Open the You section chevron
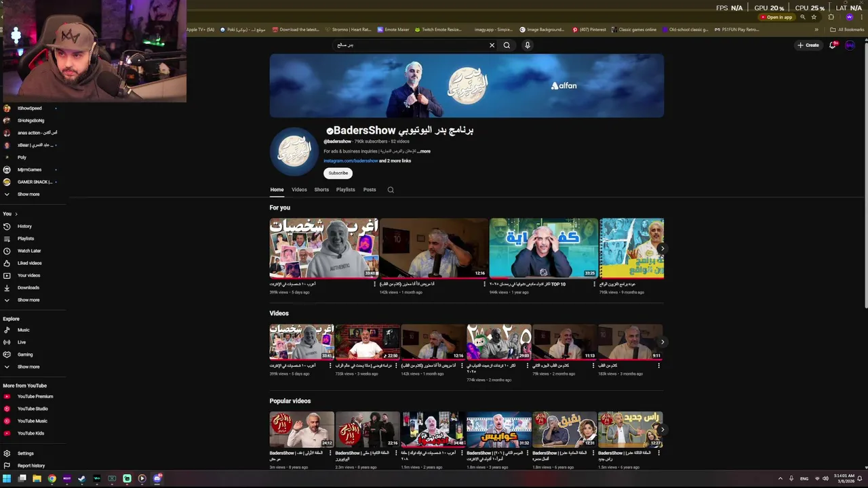This screenshot has height=488, width=868. click(16, 214)
